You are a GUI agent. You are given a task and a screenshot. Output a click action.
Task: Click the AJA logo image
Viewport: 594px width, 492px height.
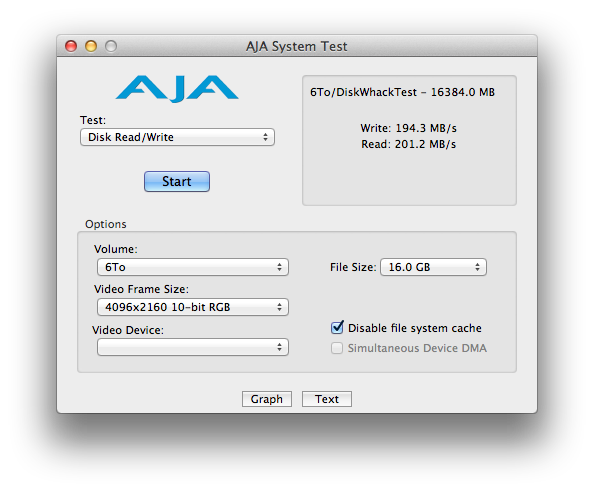click(177, 89)
